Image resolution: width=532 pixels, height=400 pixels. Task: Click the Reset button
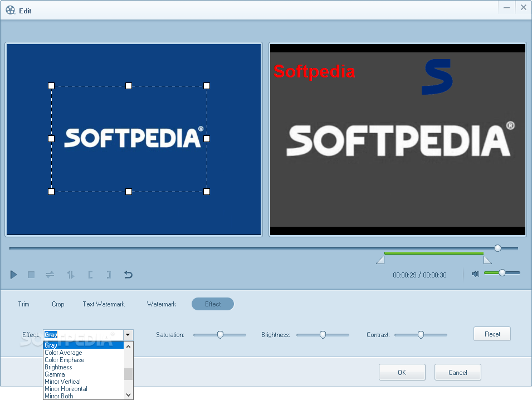tap(492, 334)
